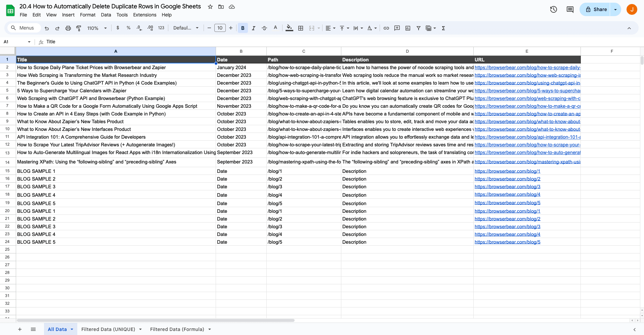Open the Google account avatar J

[632, 9]
